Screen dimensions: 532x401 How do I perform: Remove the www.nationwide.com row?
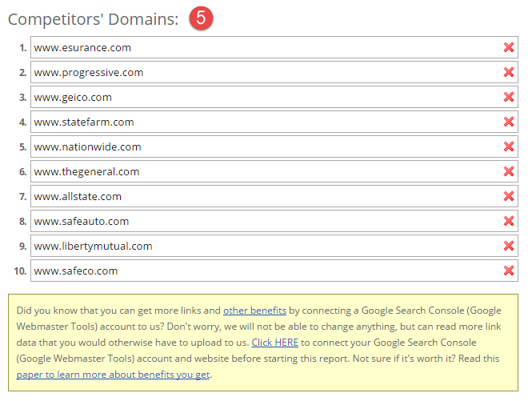pyautogui.click(x=508, y=146)
